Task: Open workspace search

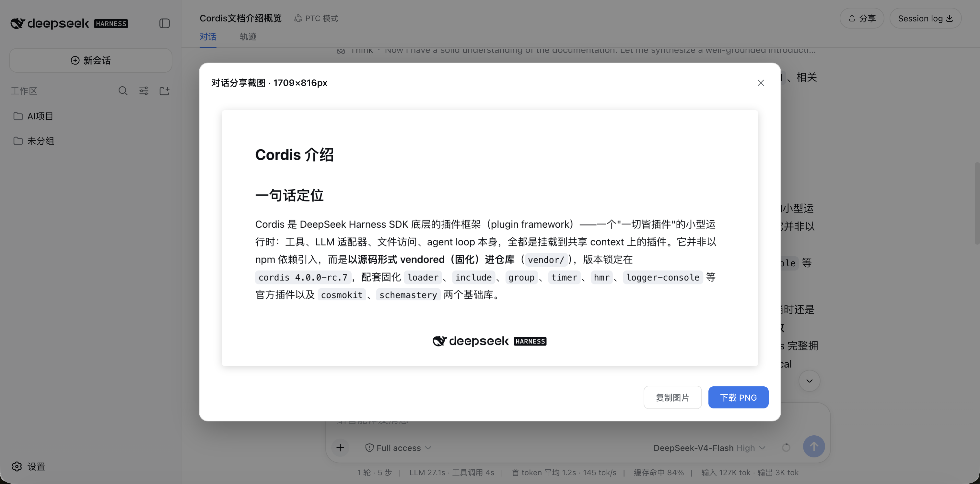Action: 122,91
